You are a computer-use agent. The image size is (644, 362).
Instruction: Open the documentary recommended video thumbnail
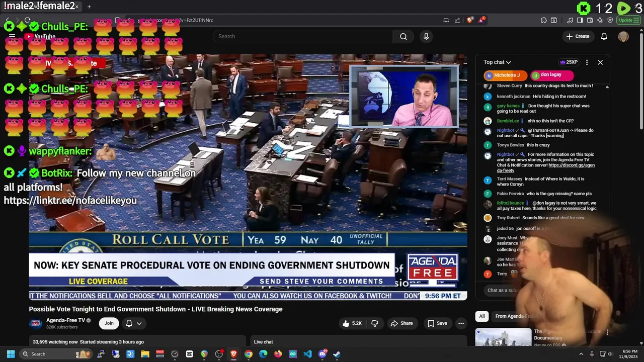pyautogui.click(x=503, y=337)
